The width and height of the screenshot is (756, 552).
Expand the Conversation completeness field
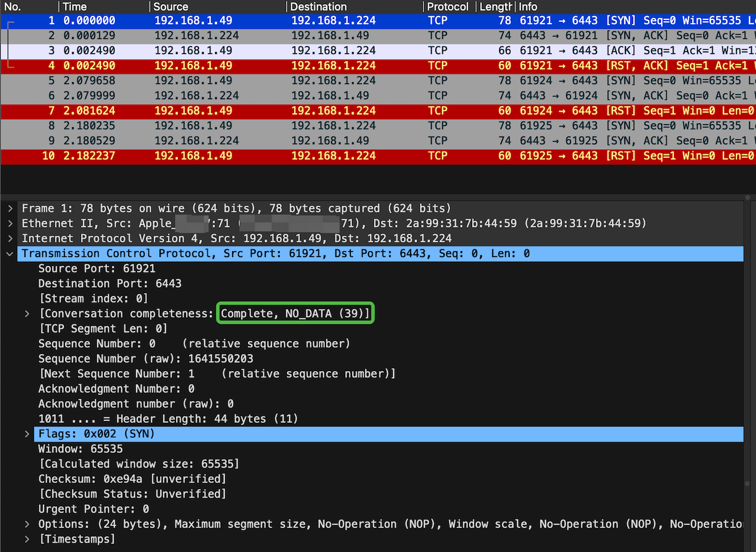coord(27,314)
